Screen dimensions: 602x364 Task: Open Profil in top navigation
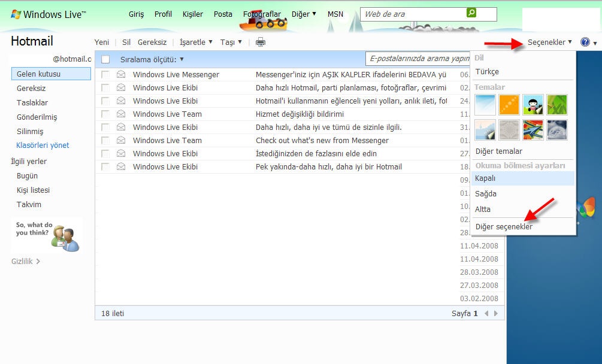[163, 14]
